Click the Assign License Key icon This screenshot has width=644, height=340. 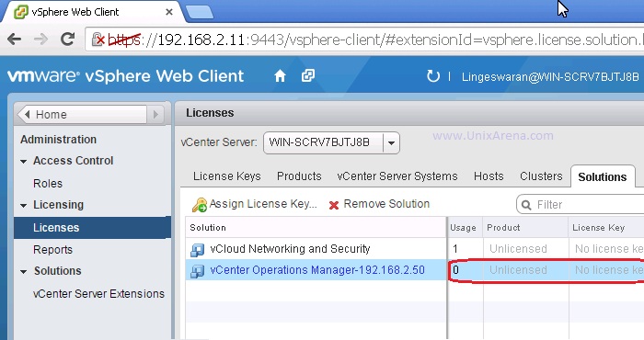tap(200, 205)
